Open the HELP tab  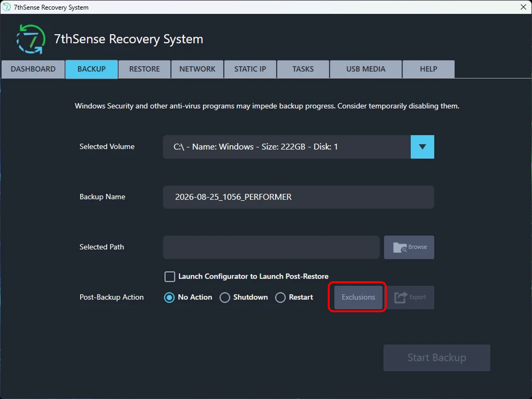429,69
